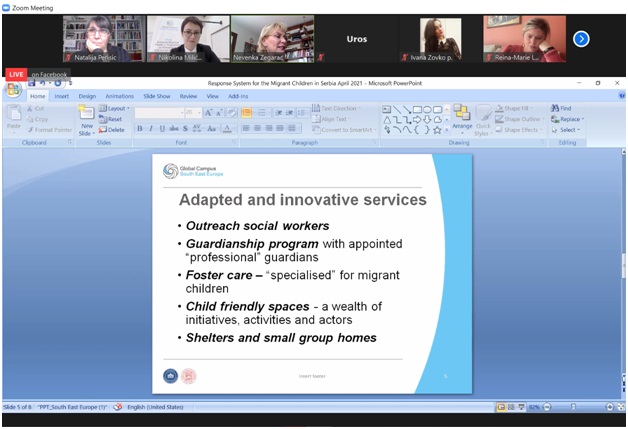Click the Office button logo

(x=14, y=89)
